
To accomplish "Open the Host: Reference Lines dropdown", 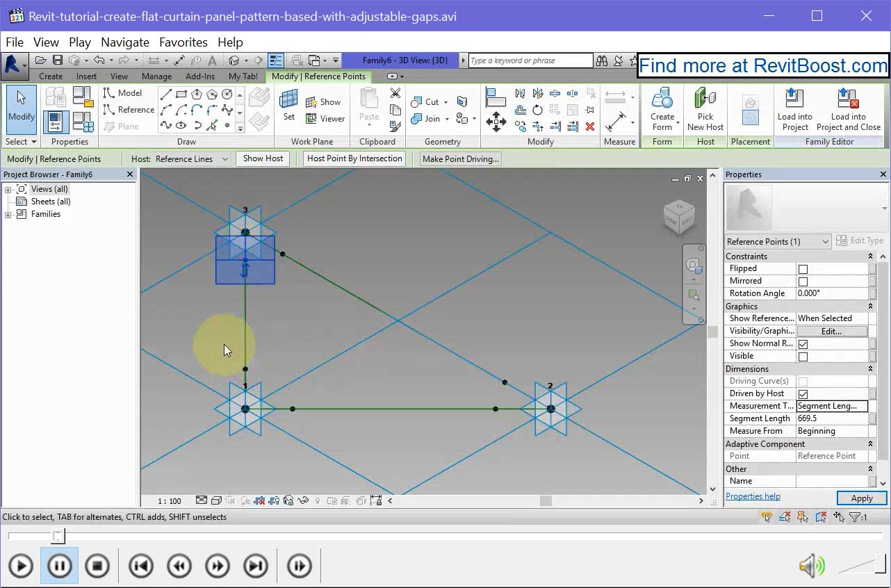I will click(224, 158).
